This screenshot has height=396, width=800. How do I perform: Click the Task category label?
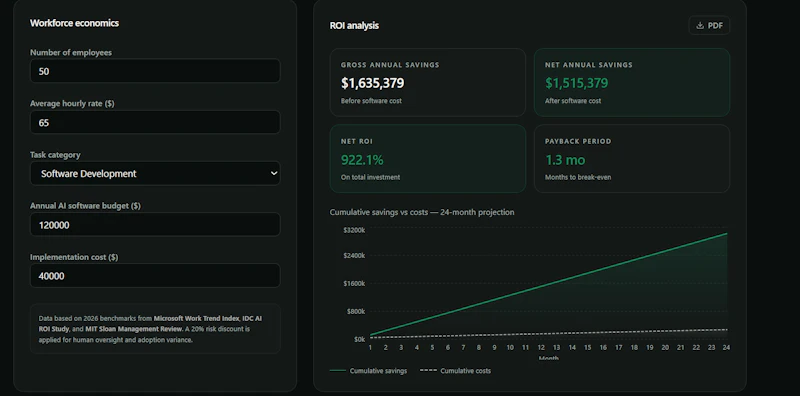coord(55,155)
